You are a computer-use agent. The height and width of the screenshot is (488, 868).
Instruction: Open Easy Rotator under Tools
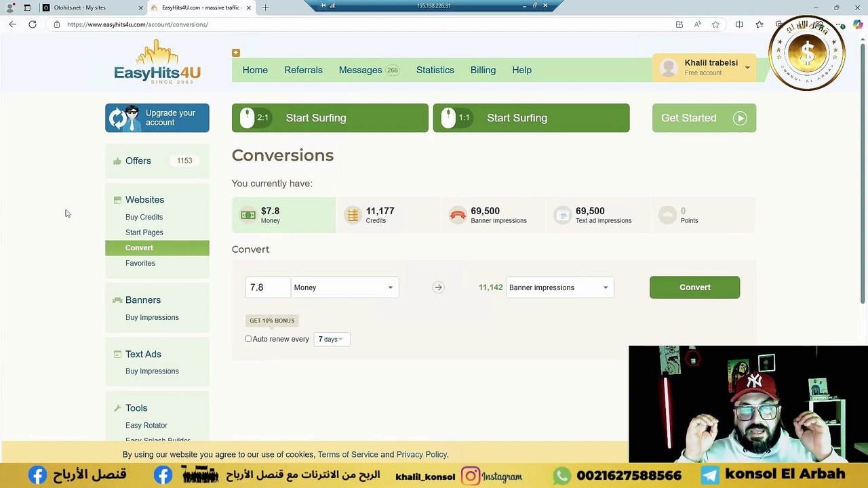point(146,426)
